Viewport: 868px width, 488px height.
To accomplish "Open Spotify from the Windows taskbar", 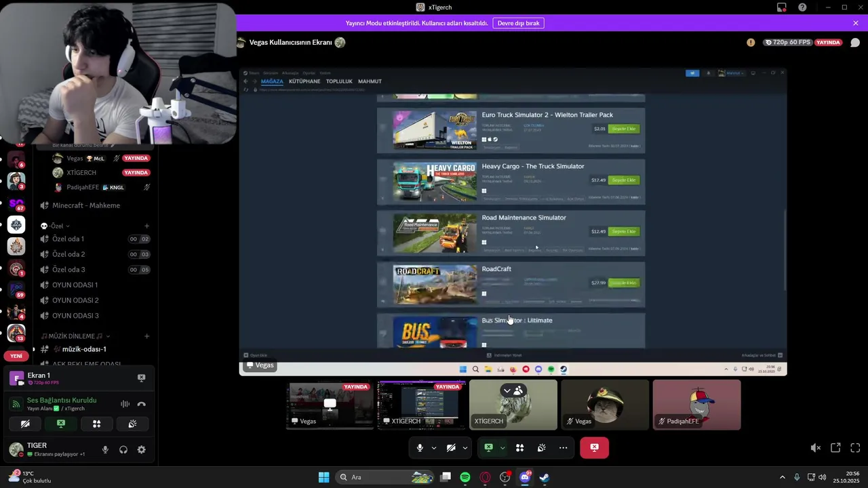I will point(465,477).
